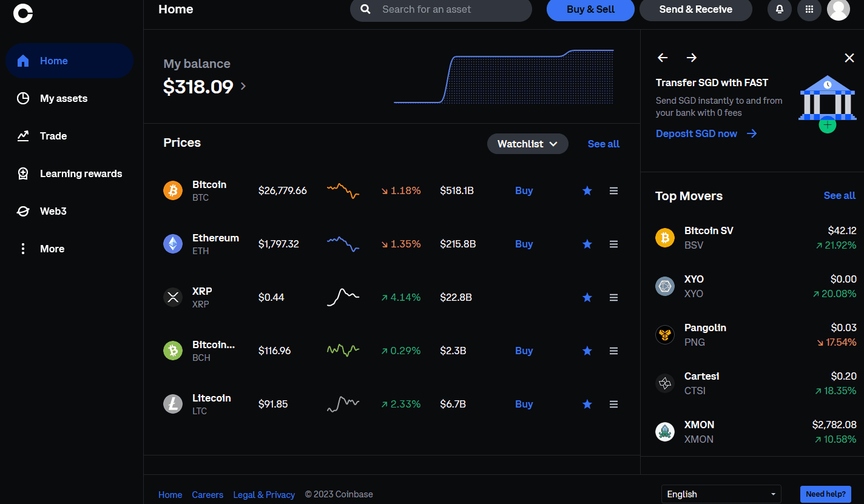This screenshot has height=504, width=864.
Task: Unstar XRP from watchlist
Action: tap(587, 297)
